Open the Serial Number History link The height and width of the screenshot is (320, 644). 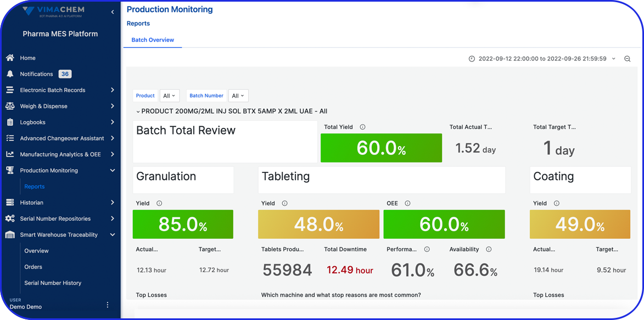[x=53, y=283]
